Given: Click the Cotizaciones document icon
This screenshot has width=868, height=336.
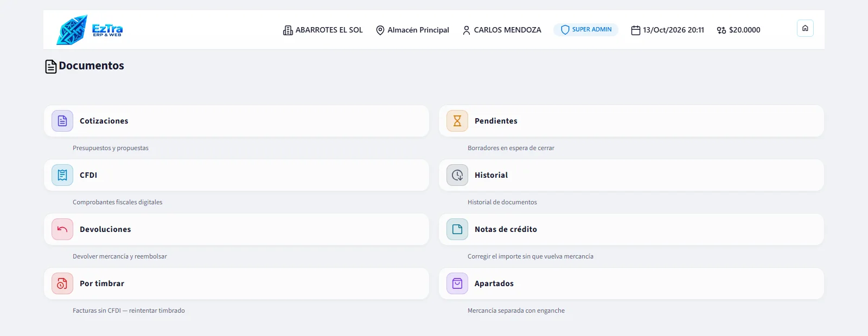Looking at the screenshot, I should (x=62, y=121).
